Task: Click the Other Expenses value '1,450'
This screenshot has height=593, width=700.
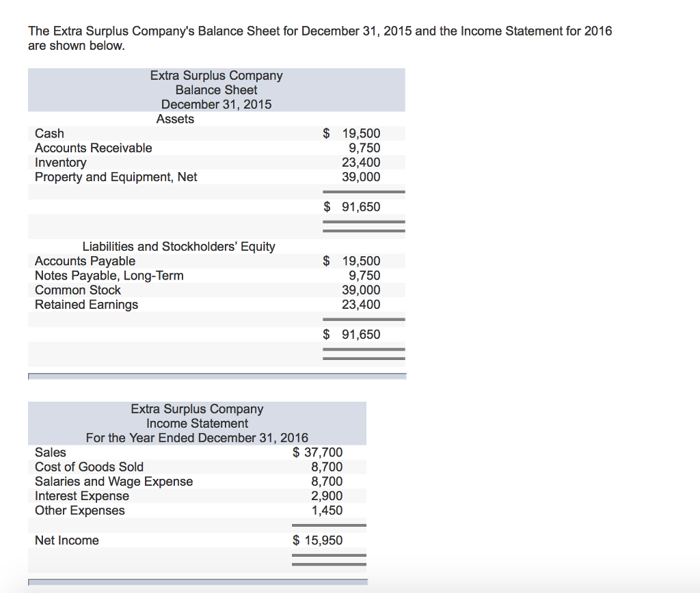Action: (x=327, y=510)
